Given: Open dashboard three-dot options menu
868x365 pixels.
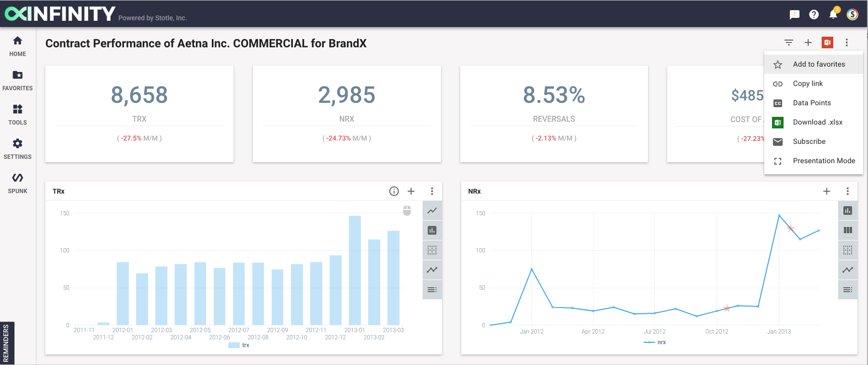Looking at the screenshot, I should pos(847,42).
